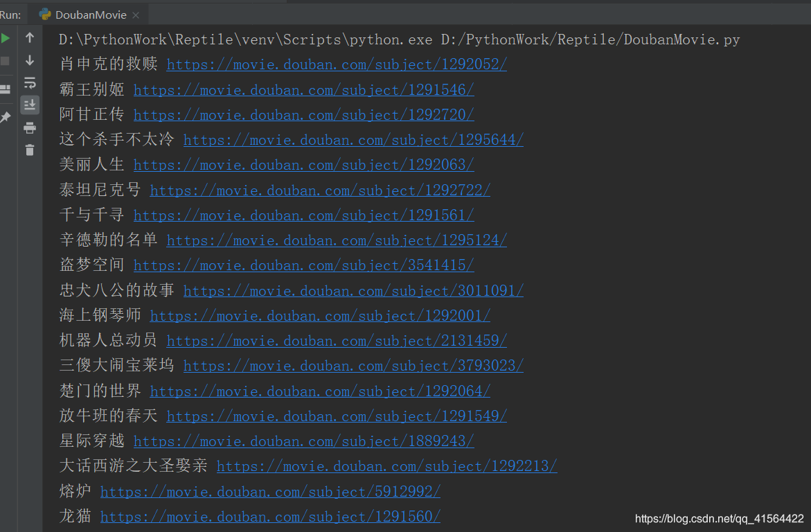Close the DoubanMovie run tab
Viewport: 811px width, 532px height.
pos(136,15)
